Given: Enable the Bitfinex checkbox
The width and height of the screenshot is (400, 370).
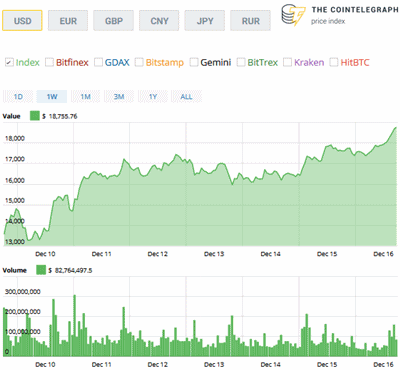Looking at the screenshot, I should click(49, 62).
